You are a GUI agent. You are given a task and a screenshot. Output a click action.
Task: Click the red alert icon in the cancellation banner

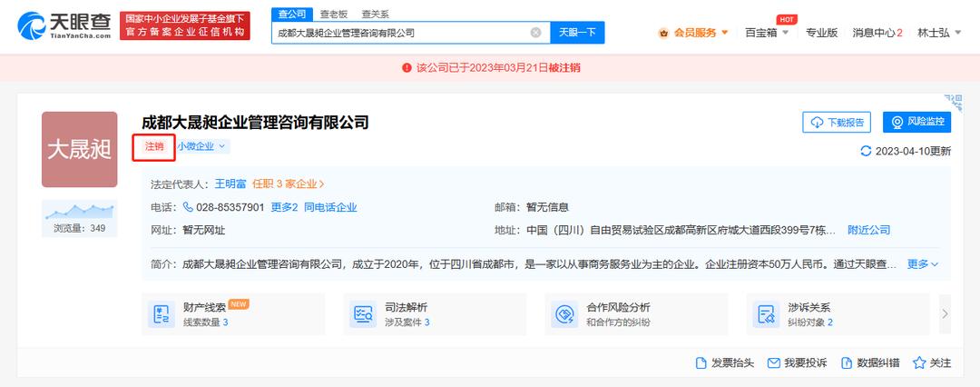[x=407, y=67]
